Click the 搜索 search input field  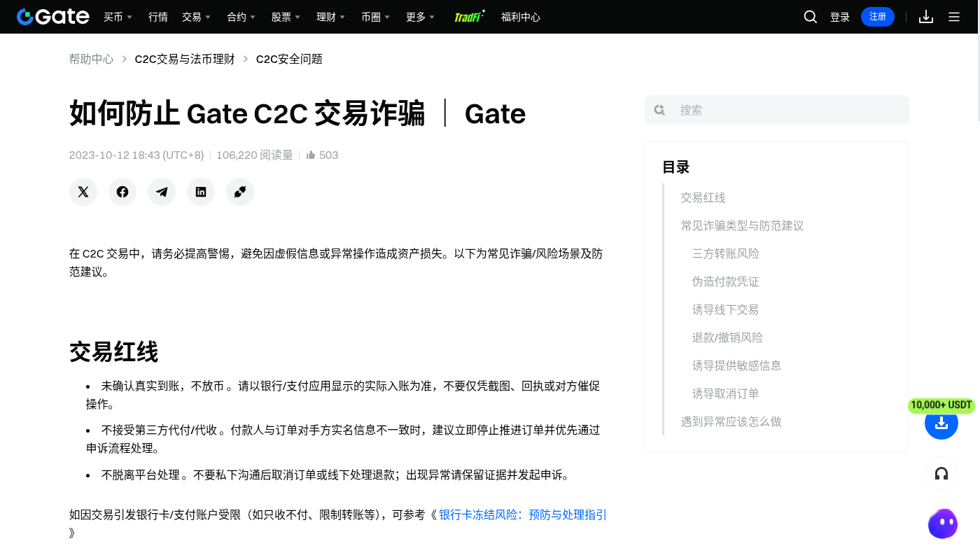pos(777,110)
